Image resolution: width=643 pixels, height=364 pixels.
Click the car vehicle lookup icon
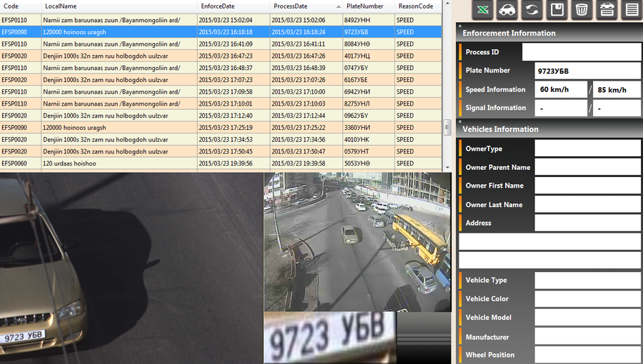point(507,10)
